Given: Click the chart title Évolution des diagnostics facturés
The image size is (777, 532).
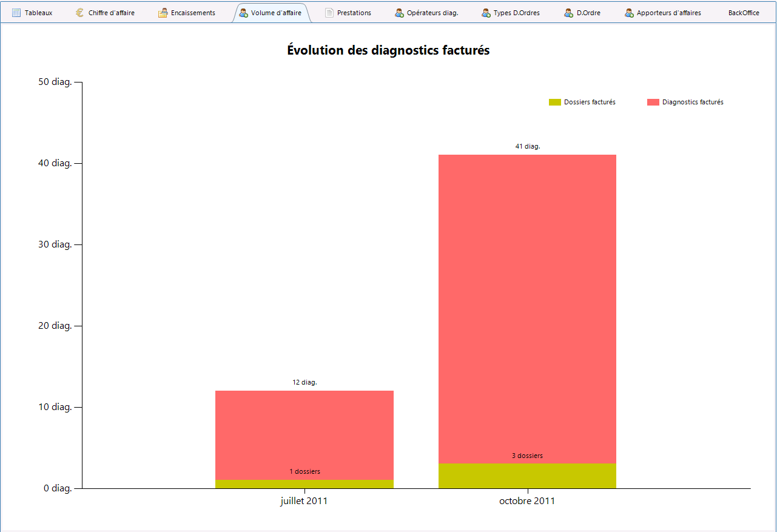Looking at the screenshot, I should pos(388,50).
